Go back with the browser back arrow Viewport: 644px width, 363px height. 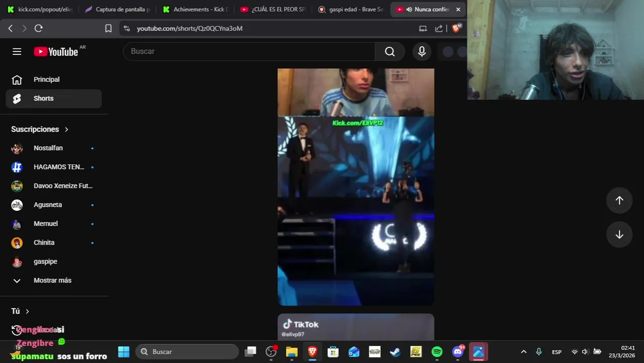pyautogui.click(x=10, y=28)
